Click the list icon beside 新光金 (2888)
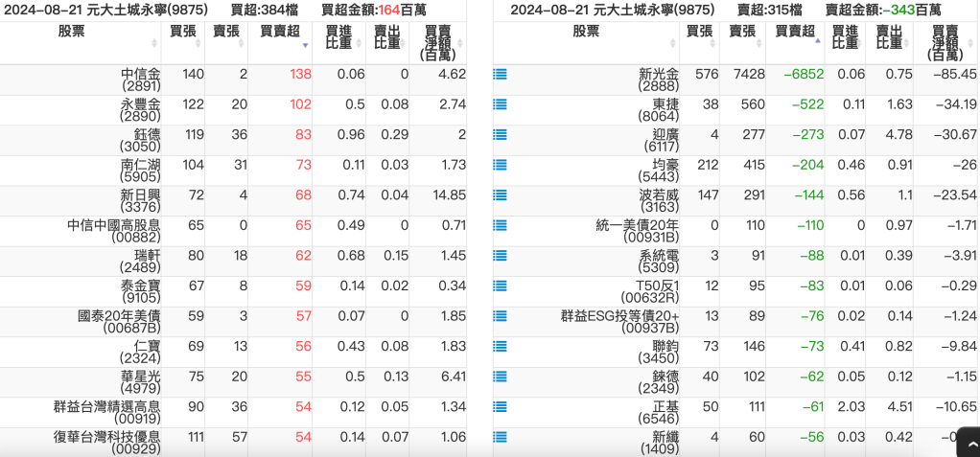 coord(500,74)
